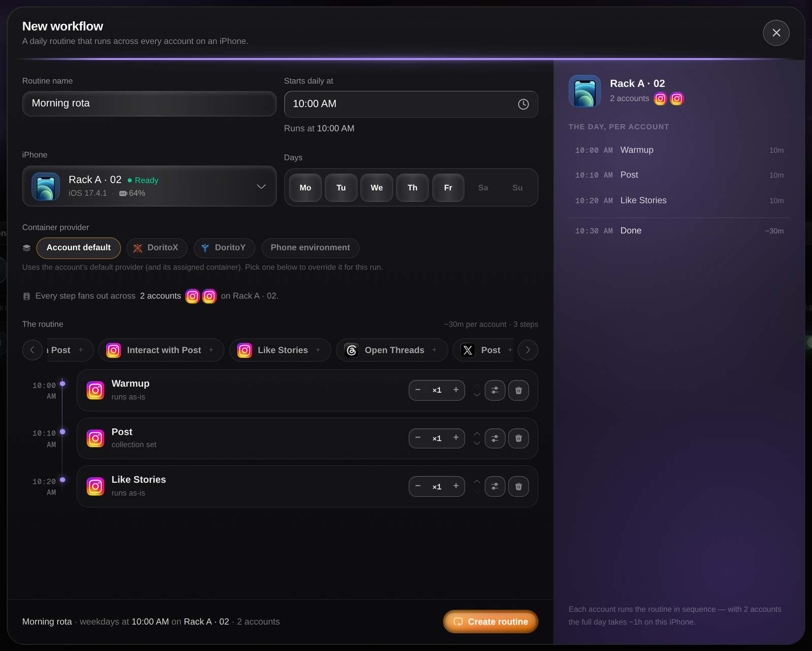Open settings sliders for Like Stories step
The height and width of the screenshot is (651, 812).
(495, 487)
